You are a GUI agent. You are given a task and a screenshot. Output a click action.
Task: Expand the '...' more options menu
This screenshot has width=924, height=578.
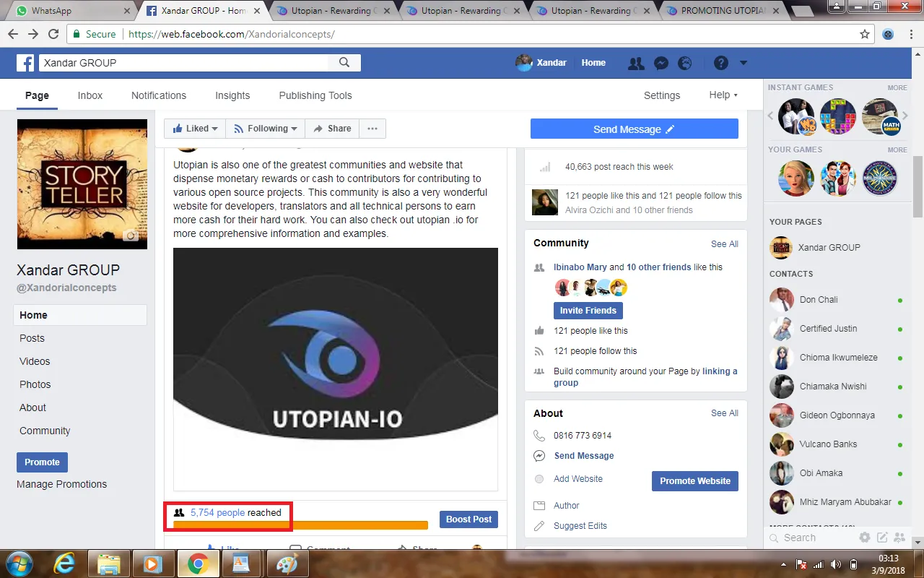coord(372,128)
